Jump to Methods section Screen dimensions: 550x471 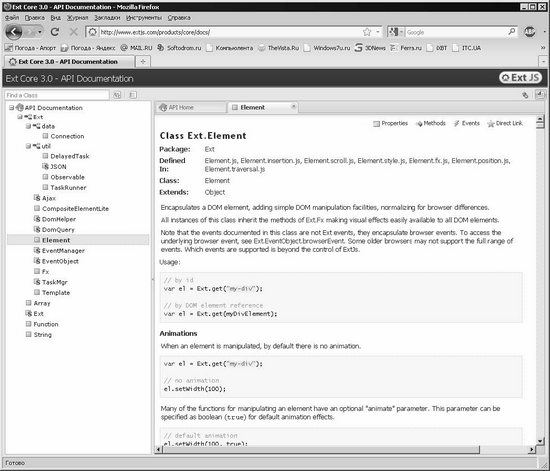point(430,123)
